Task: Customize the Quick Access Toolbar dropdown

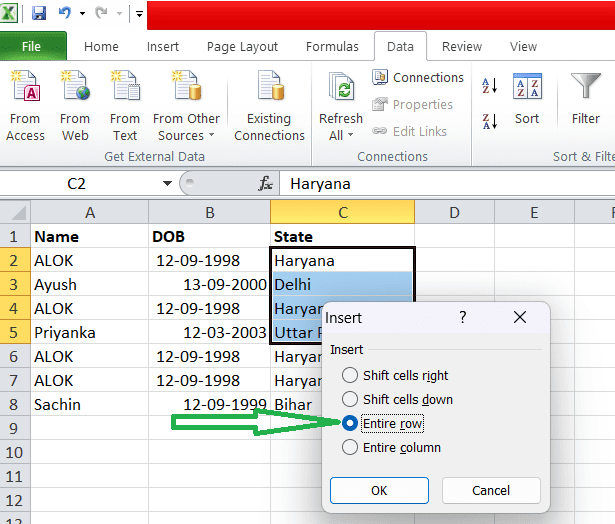Action: (139, 14)
